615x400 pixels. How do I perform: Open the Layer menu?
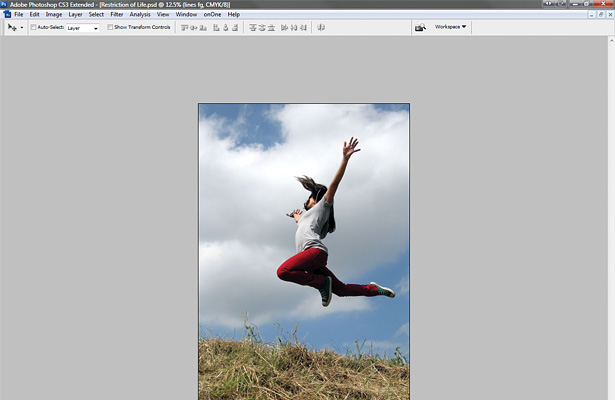[75, 15]
